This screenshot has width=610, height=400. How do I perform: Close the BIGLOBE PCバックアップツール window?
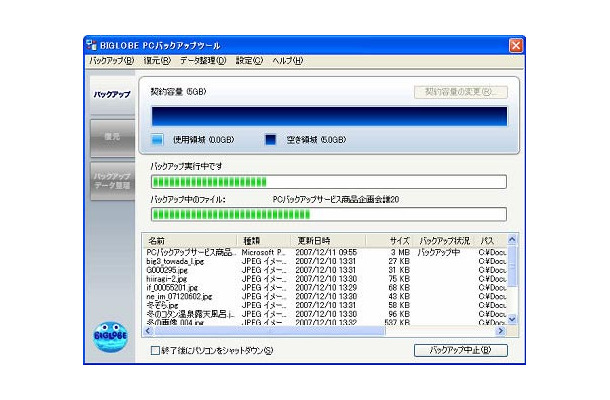tap(516, 46)
